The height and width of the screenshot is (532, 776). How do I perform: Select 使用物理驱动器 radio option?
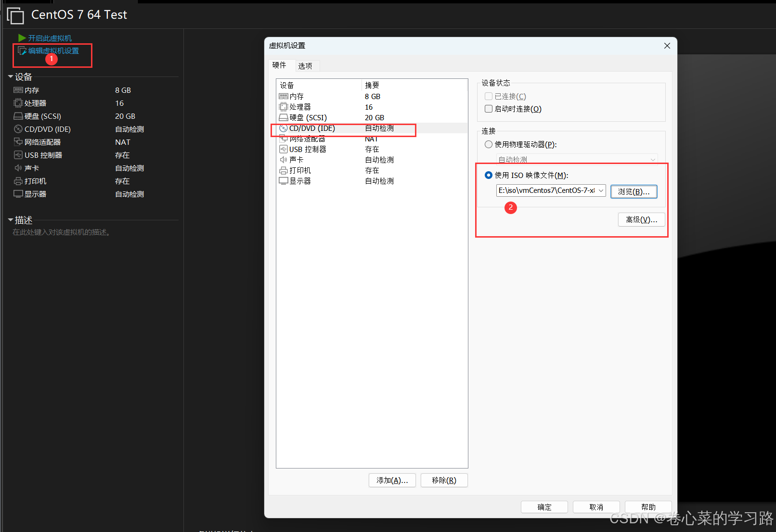click(x=489, y=144)
